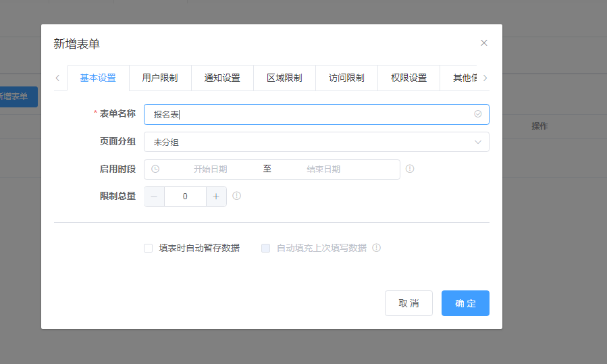607x364 pixels.
Task: Click the checkmark icon in 表单名称 field
Action: 478,114
